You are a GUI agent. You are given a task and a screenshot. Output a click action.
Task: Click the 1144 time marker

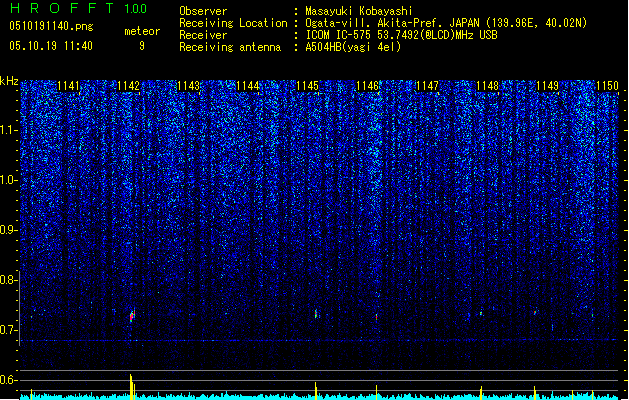pyautogui.click(x=248, y=86)
